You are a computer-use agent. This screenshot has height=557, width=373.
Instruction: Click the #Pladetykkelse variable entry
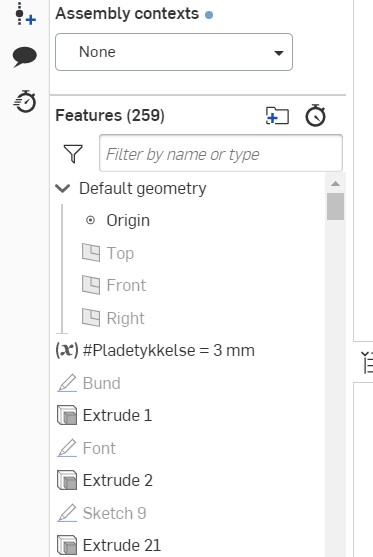pyautogui.click(x=155, y=350)
